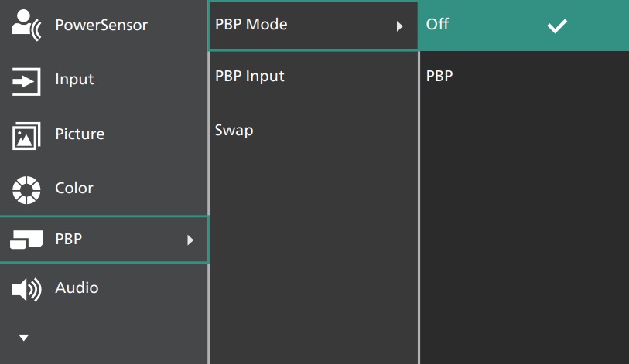Click the Picture frame icon
629x364 pixels.
click(x=26, y=135)
